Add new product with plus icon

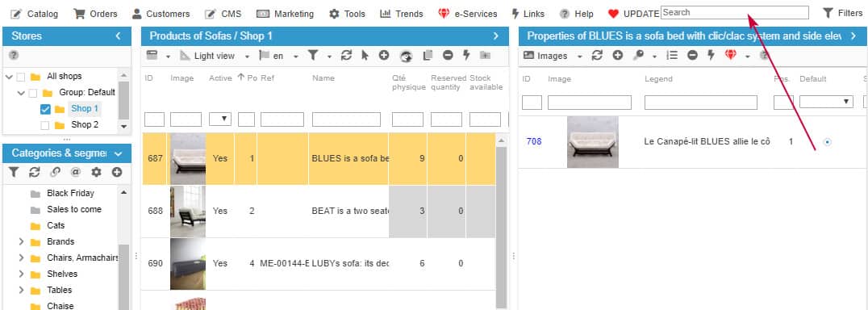[x=384, y=56]
